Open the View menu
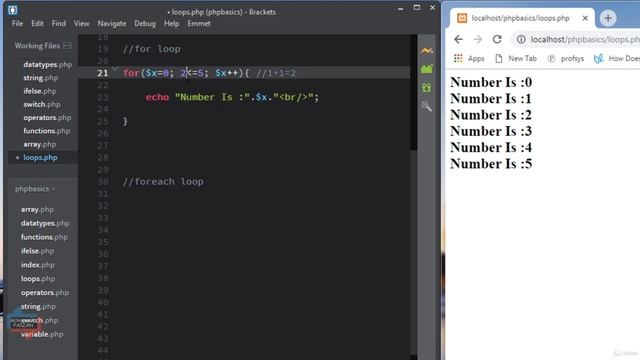Image resolution: width=640 pixels, height=360 pixels. 82,24
